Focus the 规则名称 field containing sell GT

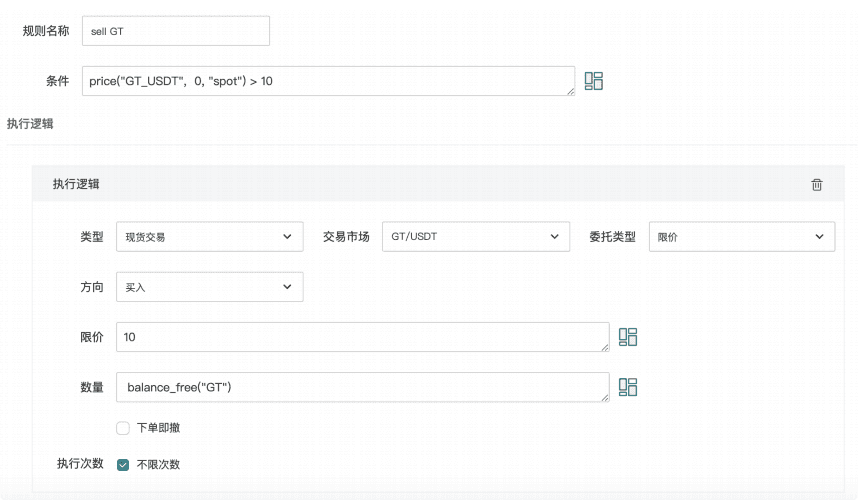point(176,31)
